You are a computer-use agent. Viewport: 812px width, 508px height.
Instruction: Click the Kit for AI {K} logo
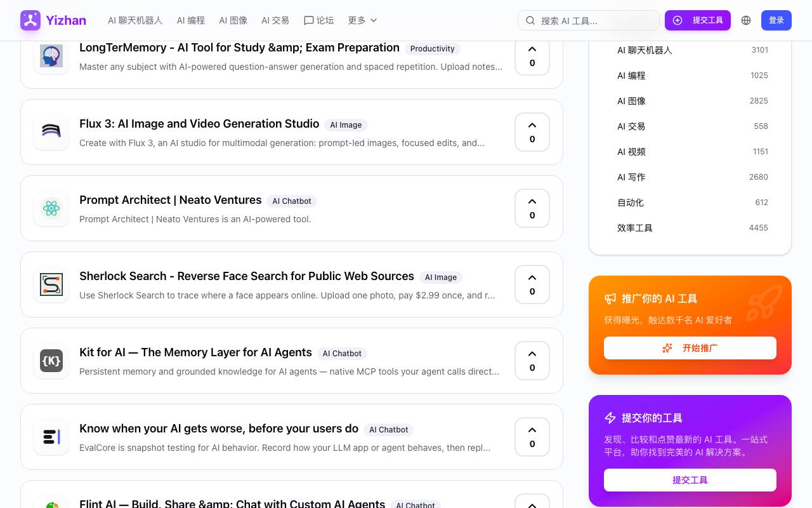click(x=51, y=361)
